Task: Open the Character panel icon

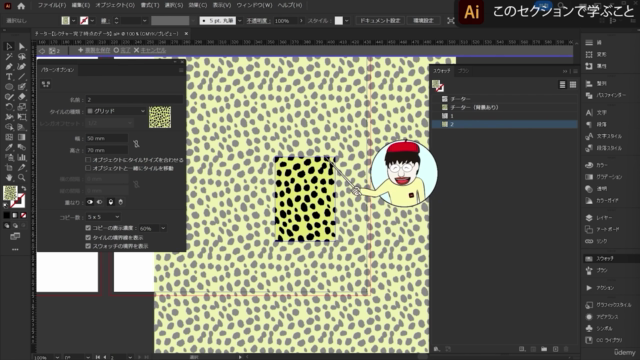Action: (589, 113)
